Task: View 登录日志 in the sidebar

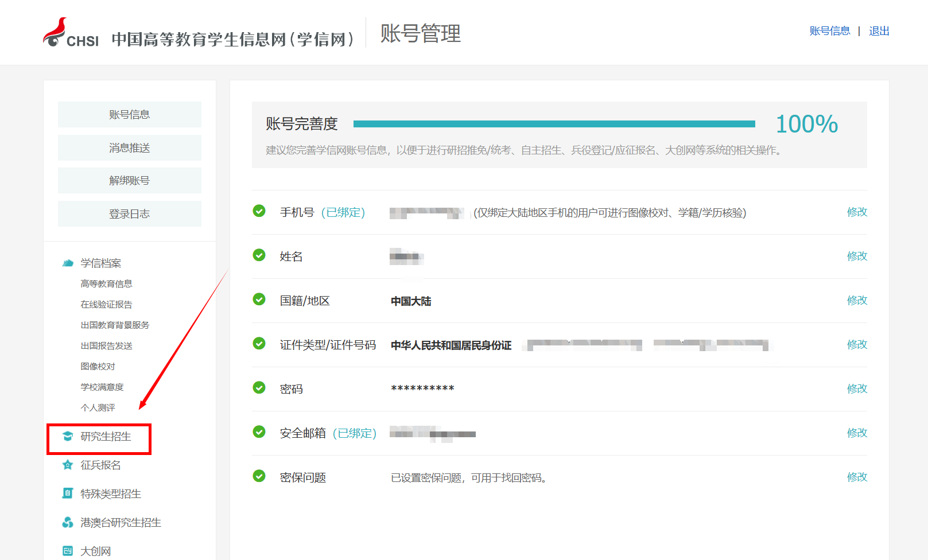Action: pyautogui.click(x=129, y=214)
